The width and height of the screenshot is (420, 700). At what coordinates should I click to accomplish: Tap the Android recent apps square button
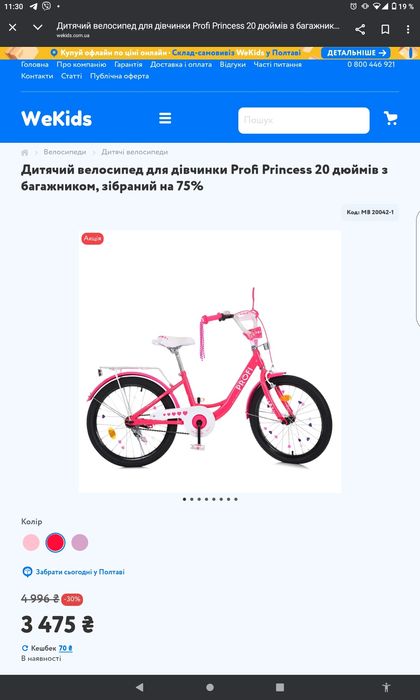[x=280, y=687]
